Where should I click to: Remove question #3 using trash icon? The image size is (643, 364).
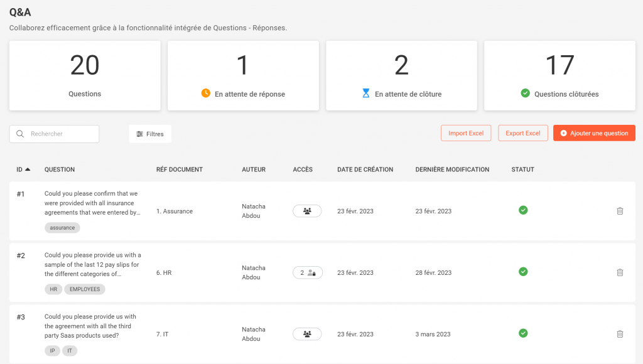[x=620, y=334]
